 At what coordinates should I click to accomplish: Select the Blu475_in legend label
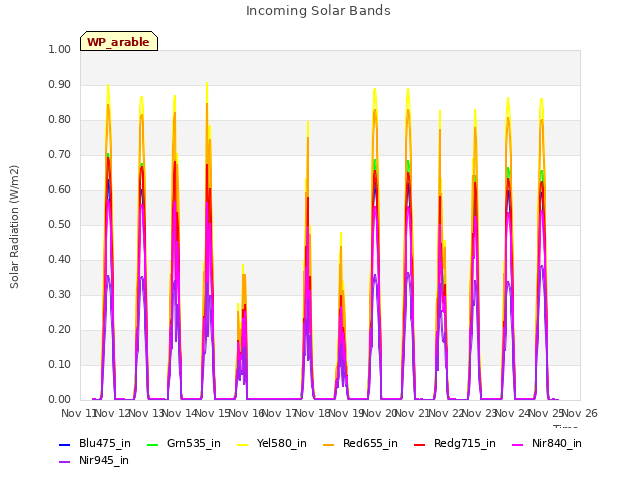[x=105, y=444]
